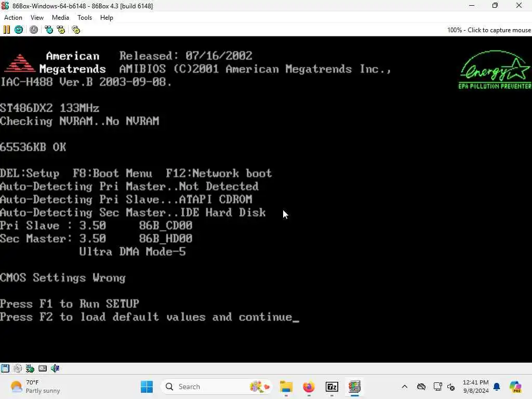The height and width of the screenshot is (399, 532).
Task: Click the Energy Star EPA logo
Action: point(495,70)
